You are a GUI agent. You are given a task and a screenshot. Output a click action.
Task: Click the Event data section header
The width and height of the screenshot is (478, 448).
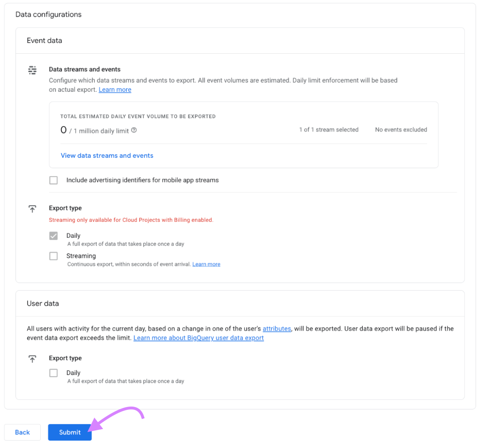(x=44, y=40)
